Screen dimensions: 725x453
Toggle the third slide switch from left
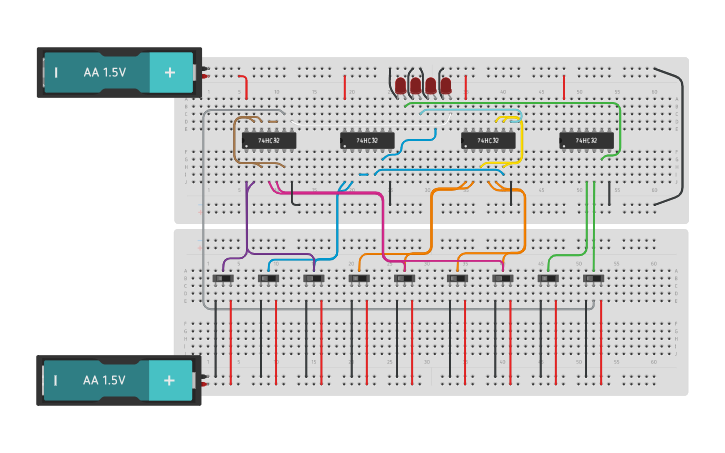(313, 279)
